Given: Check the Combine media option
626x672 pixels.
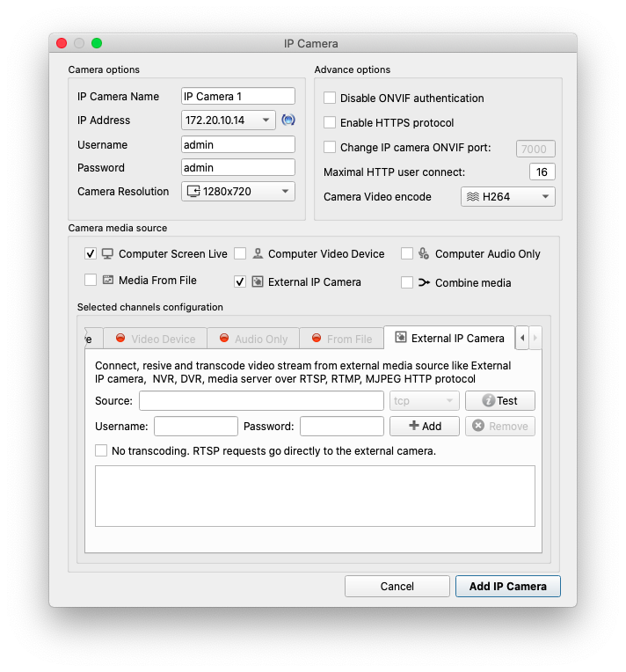Looking at the screenshot, I should click(407, 282).
